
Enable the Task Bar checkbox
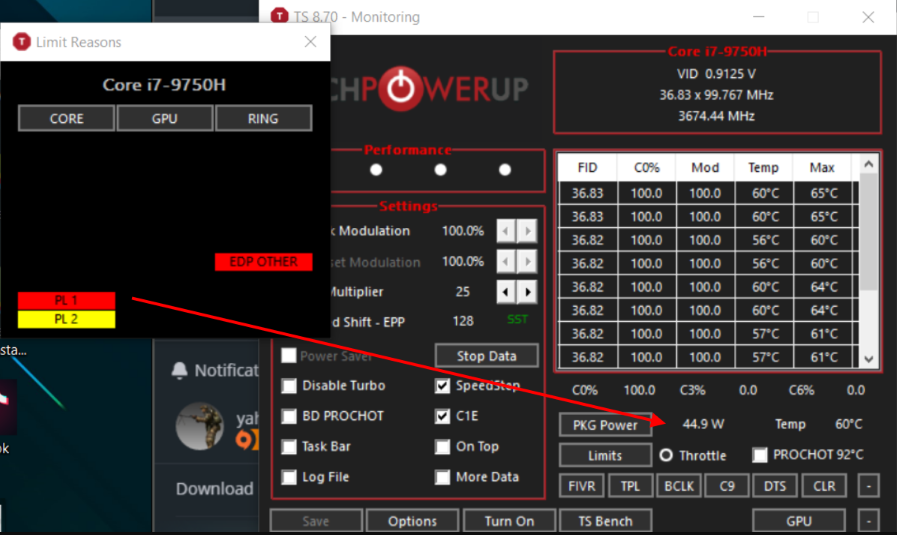click(x=289, y=446)
